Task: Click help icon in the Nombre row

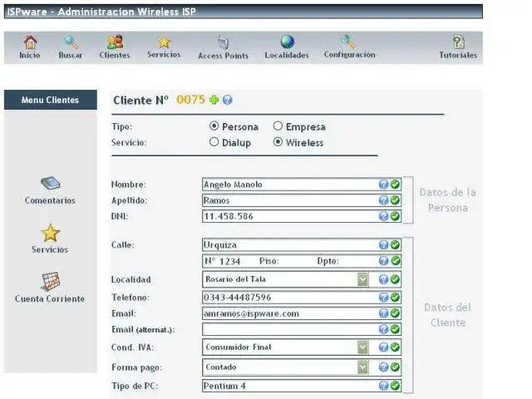Action: pyautogui.click(x=383, y=185)
